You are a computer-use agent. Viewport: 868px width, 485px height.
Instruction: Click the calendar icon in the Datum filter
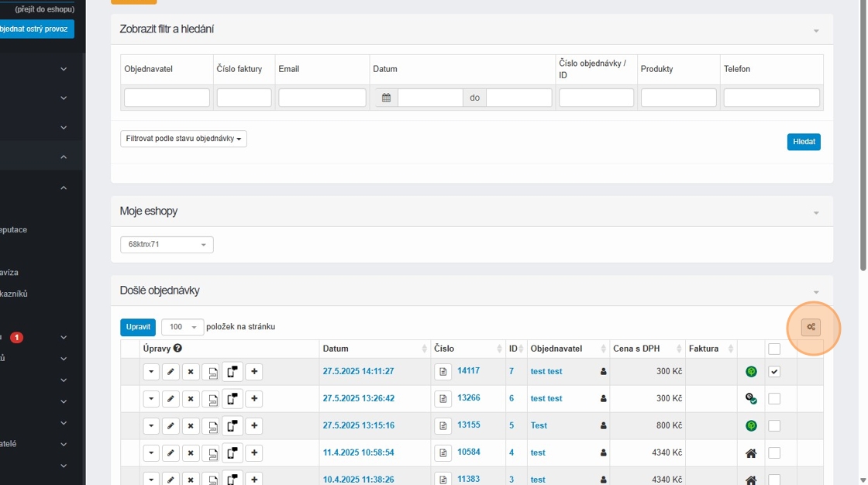click(x=387, y=98)
